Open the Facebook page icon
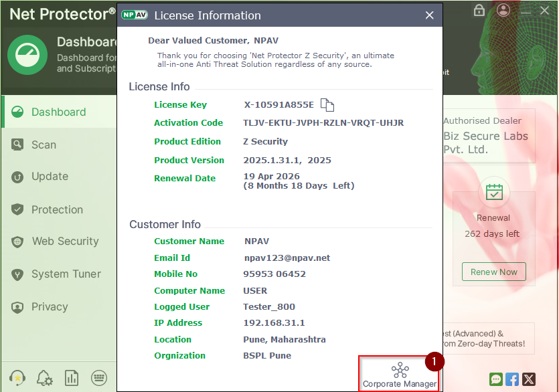The image size is (559, 392). coord(512,379)
